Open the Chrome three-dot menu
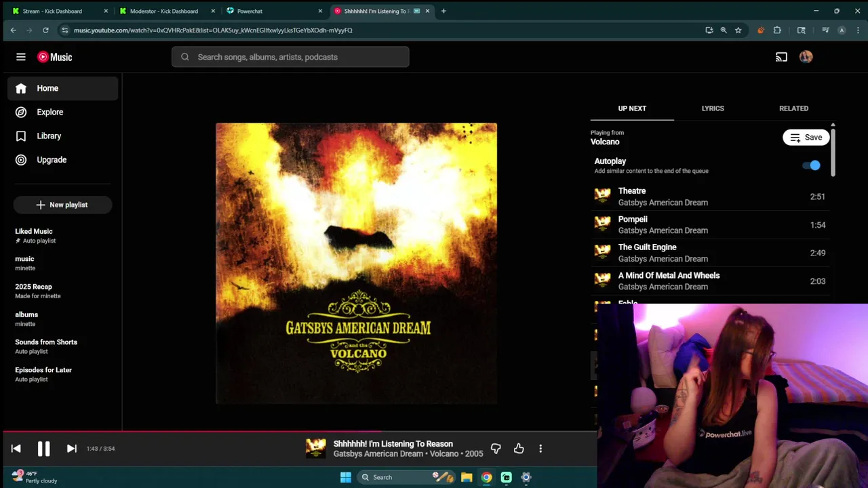Image resolution: width=868 pixels, height=488 pixels. pos(858,30)
